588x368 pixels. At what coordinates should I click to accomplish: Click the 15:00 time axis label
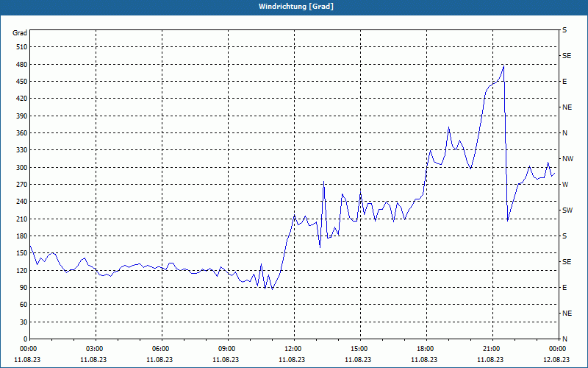pos(360,348)
